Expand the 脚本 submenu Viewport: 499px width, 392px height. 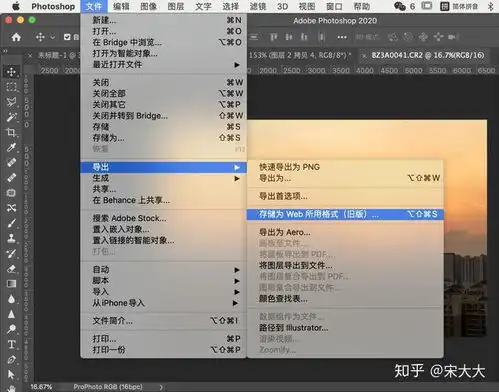click(163, 281)
